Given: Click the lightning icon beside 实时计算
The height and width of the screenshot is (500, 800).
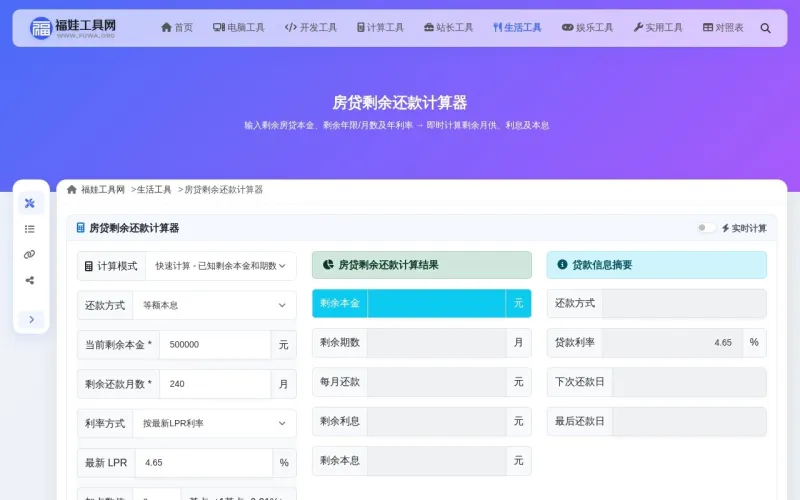Looking at the screenshot, I should point(725,228).
